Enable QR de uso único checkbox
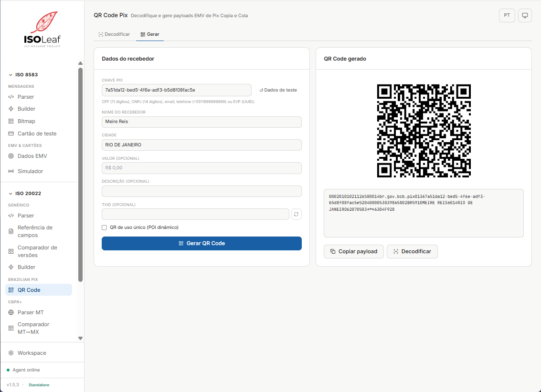 click(x=104, y=227)
